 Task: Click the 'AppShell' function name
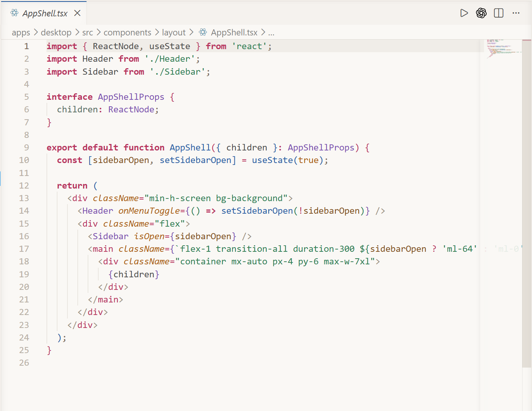[x=190, y=148]
